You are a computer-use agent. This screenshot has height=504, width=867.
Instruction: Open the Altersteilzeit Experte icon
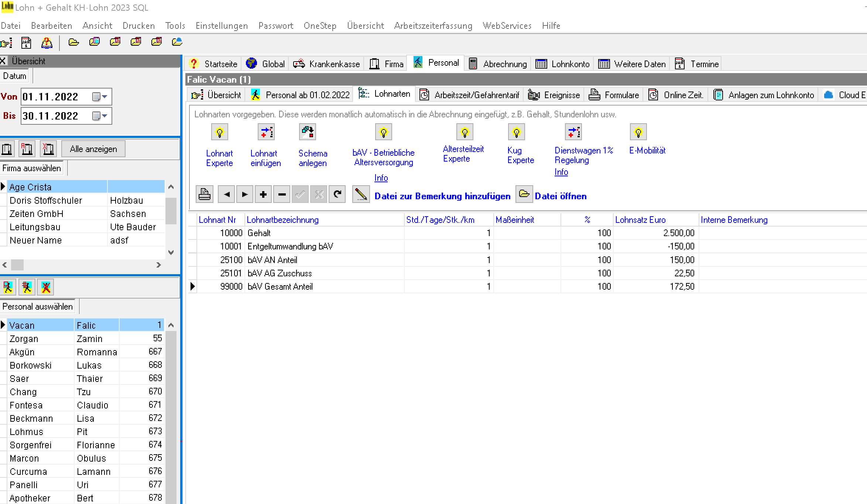[x=465, y=132]
